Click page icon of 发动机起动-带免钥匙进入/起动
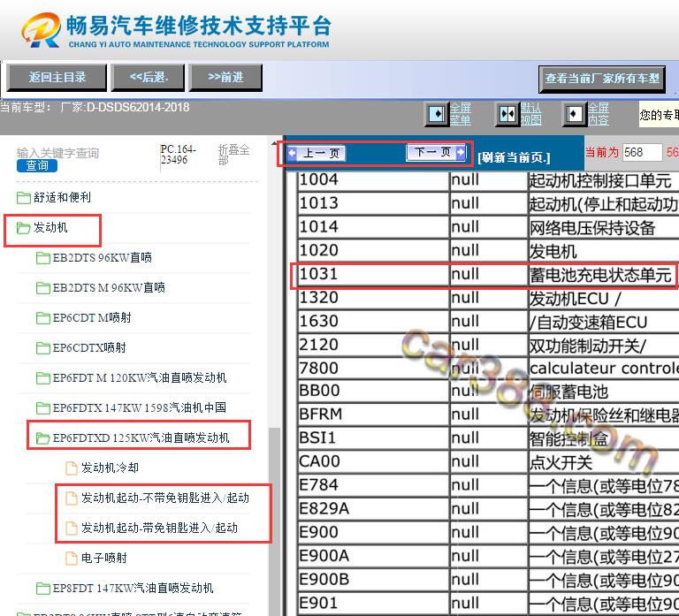 (x=71, y=529)
